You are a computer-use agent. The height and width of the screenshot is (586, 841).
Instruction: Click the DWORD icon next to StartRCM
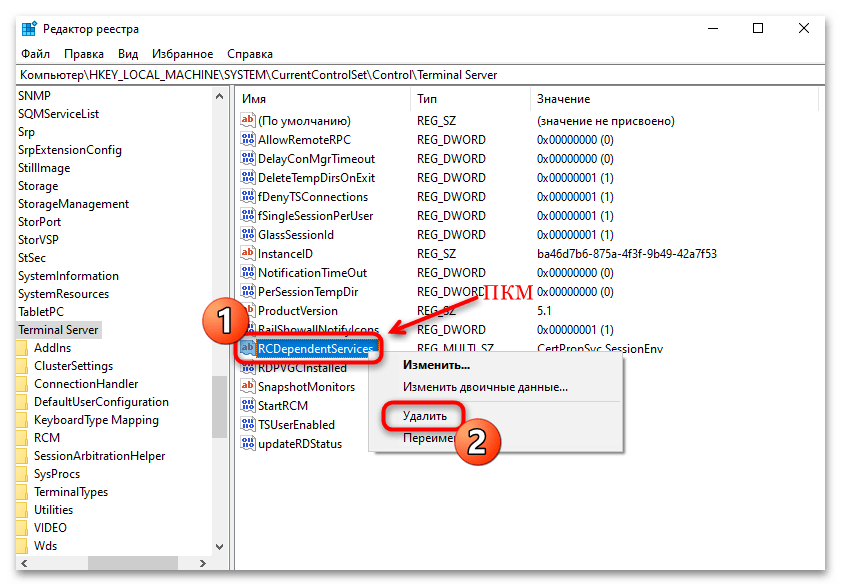[247, 405]
